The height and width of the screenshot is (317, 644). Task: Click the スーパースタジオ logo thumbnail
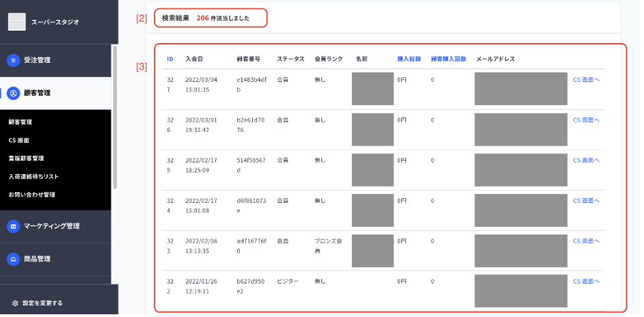click(x=17, y=22)
